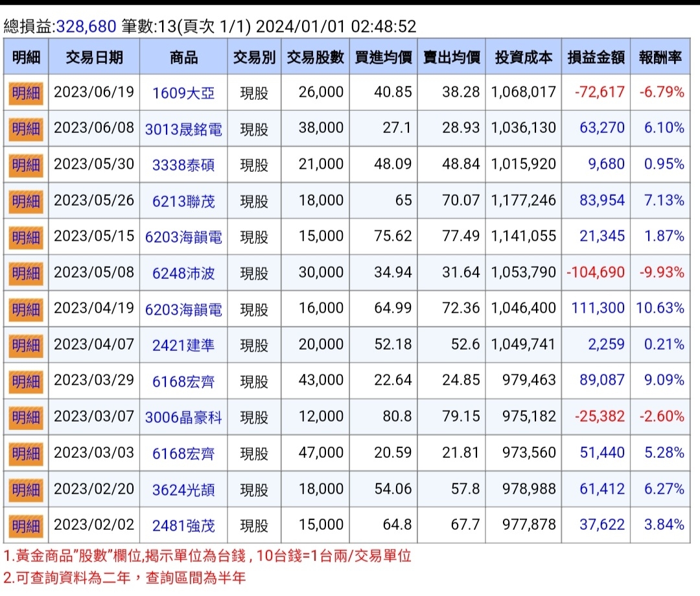Screen dimensions: 700x596
Task: Select profit amount 83,954
Action: 602,200
